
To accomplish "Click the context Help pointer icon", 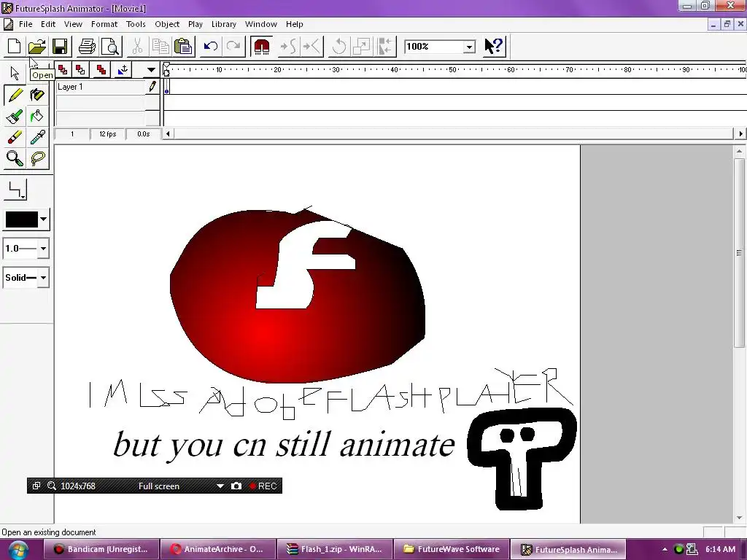I will [494, 46].
